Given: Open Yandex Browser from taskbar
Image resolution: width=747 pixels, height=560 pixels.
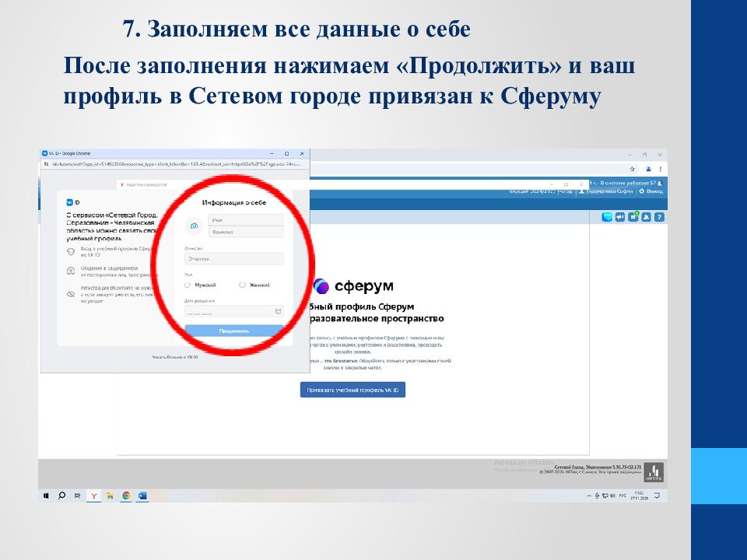Looking at the screenshot, I should [x=94, y=495].
